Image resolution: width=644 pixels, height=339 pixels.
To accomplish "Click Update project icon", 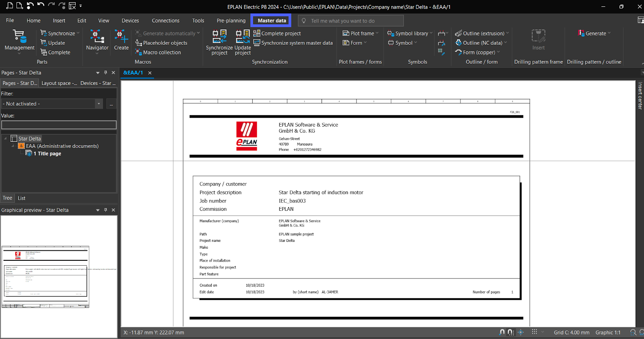I will point(243,36).
